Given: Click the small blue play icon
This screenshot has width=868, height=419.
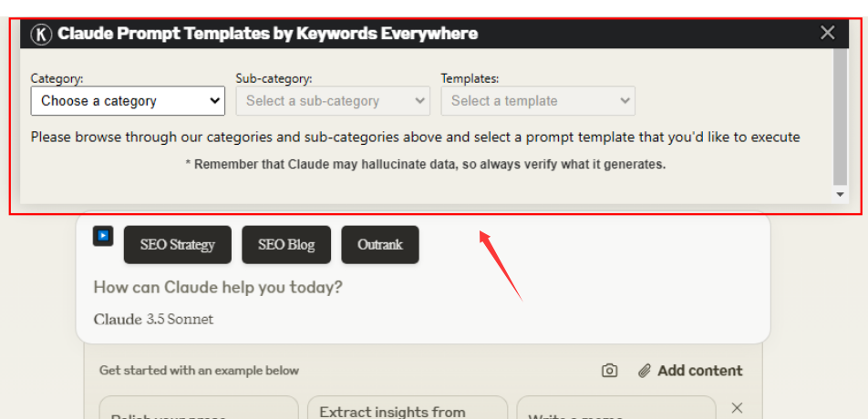Looking at the screenshot, I should tap(103, 236).
